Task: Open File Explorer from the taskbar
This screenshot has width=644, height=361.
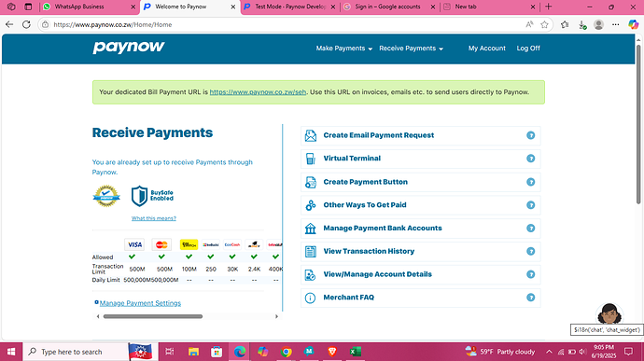Action: click(x=193, y=352)
